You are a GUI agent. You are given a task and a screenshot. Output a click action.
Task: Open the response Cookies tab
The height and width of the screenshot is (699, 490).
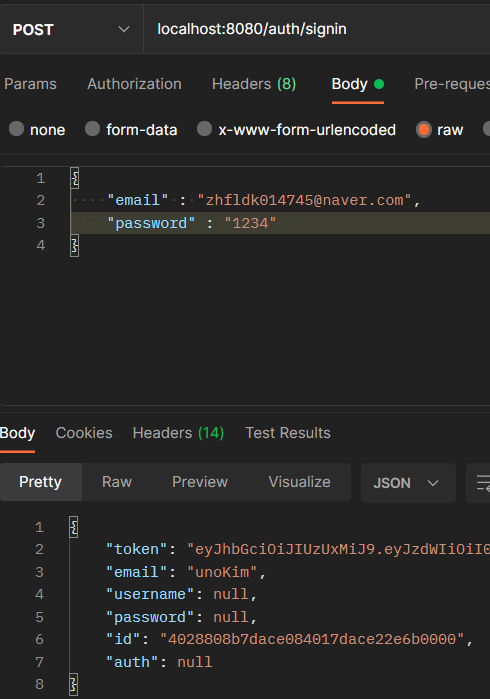84,433
